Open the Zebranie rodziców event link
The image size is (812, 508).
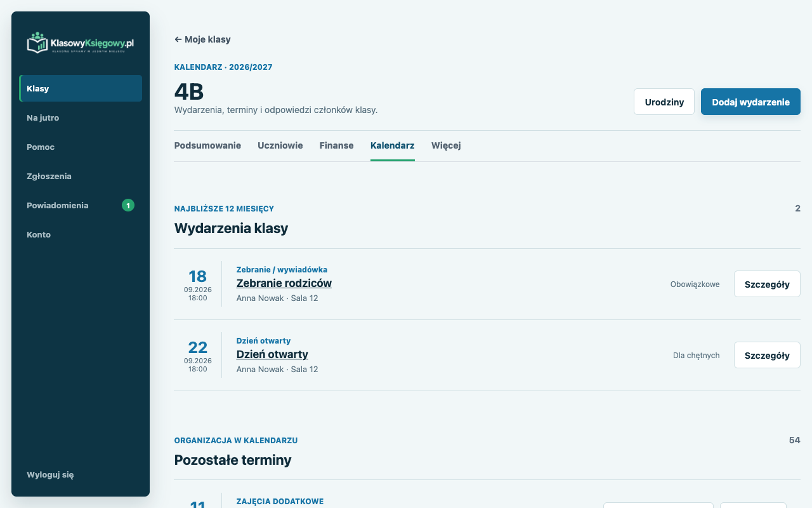click(x=284, y=283)
